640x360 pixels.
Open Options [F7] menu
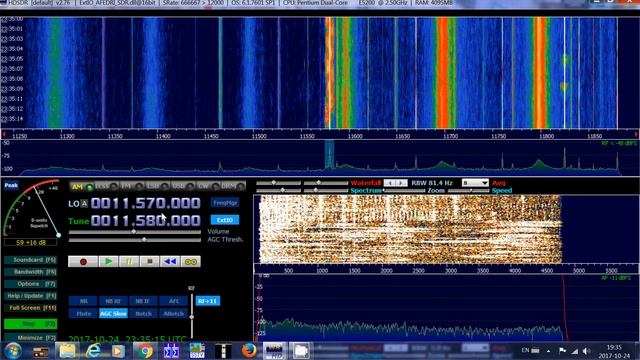point(31,284)
